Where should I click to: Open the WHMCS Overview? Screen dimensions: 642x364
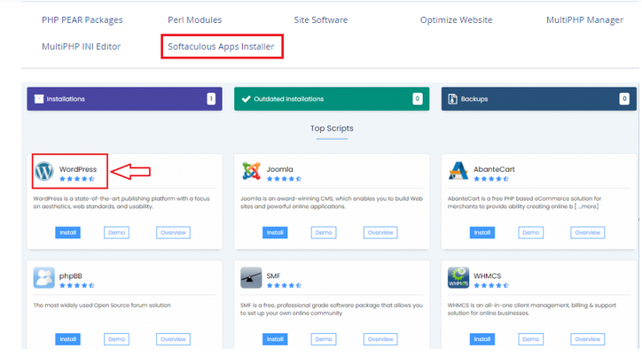[x=588, y=339]
